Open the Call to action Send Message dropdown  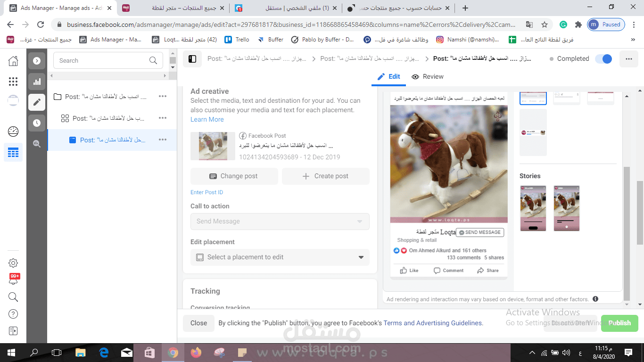[280, 222]
